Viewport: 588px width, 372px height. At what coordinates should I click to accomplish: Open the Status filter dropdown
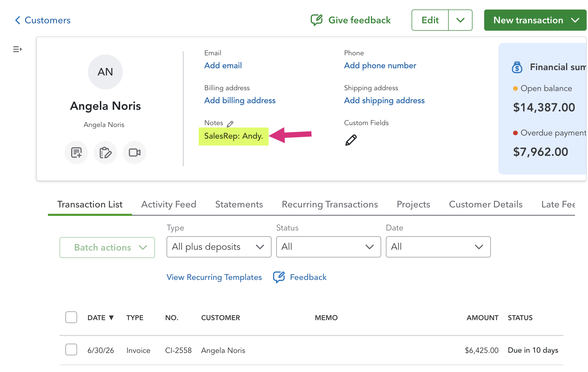[328, 247]
